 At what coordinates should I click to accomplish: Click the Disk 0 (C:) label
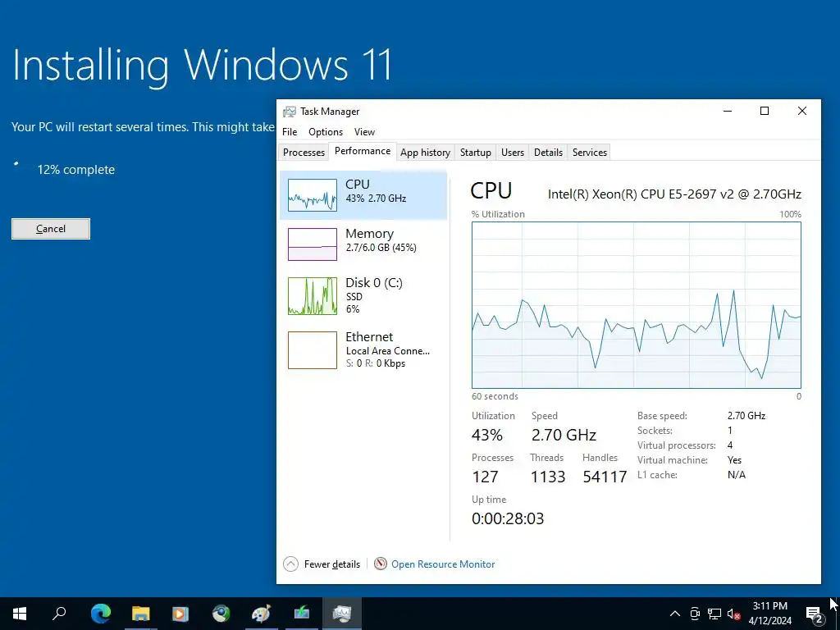[374, 282]
